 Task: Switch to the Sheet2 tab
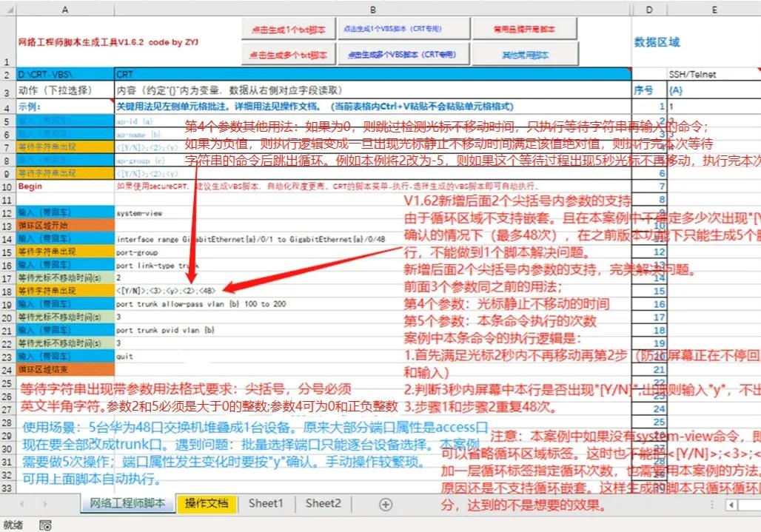point(323,504)
